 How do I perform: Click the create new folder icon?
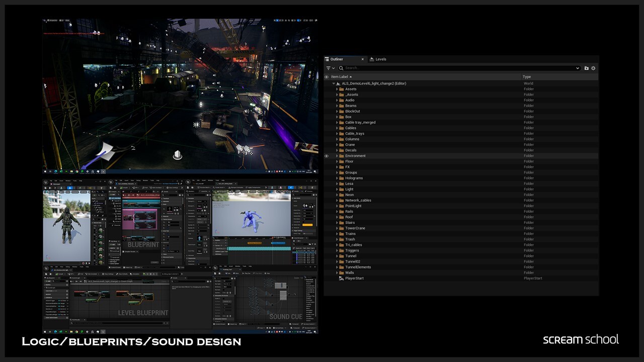coord(586,68)
